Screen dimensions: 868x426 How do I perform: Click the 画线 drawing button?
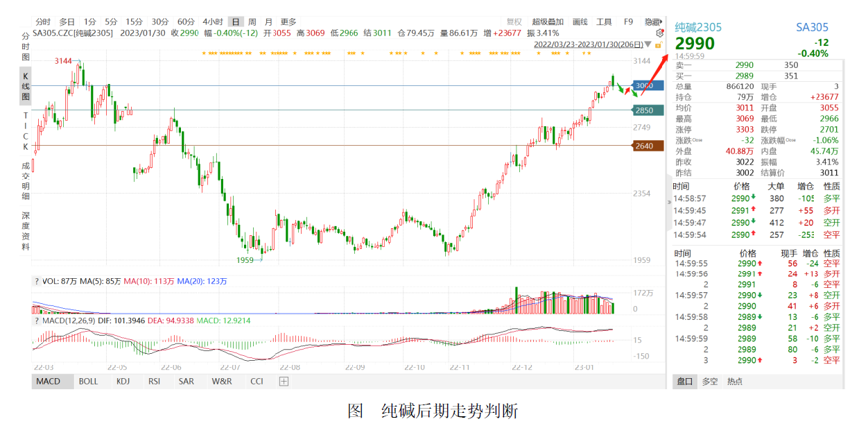point(580,22)
